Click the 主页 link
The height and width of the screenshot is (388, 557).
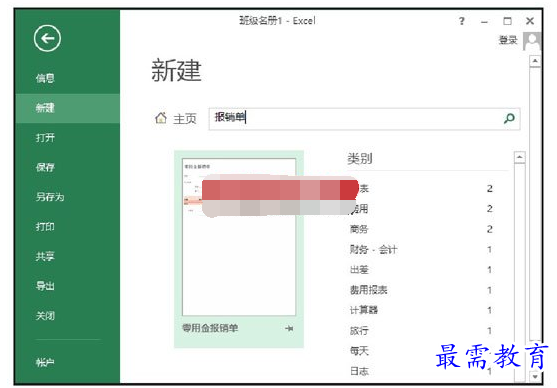coord(185,119)
